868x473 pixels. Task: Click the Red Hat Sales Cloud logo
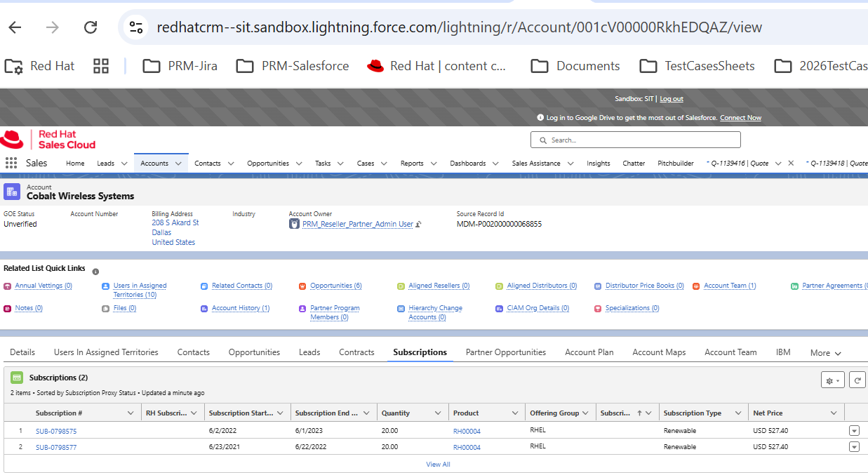click(48, 139)
